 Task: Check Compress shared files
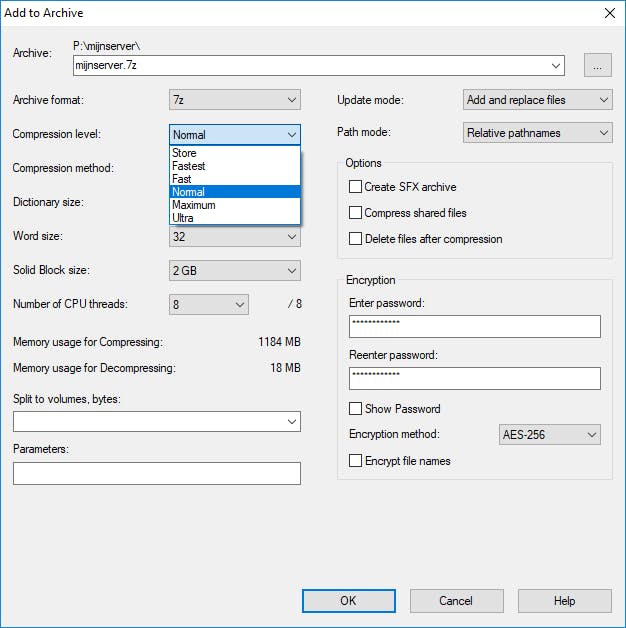pyautogui.click(x=355, y=213)
